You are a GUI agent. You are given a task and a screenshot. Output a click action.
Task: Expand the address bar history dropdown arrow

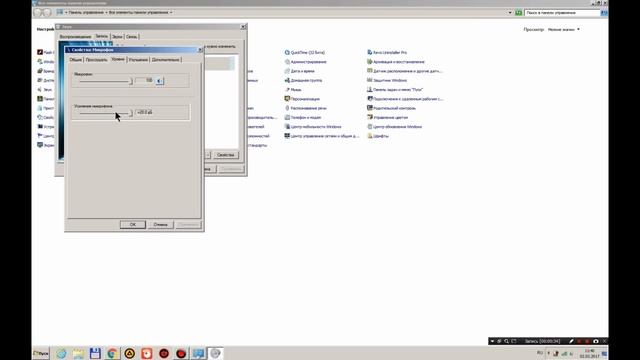click(510, 13)
